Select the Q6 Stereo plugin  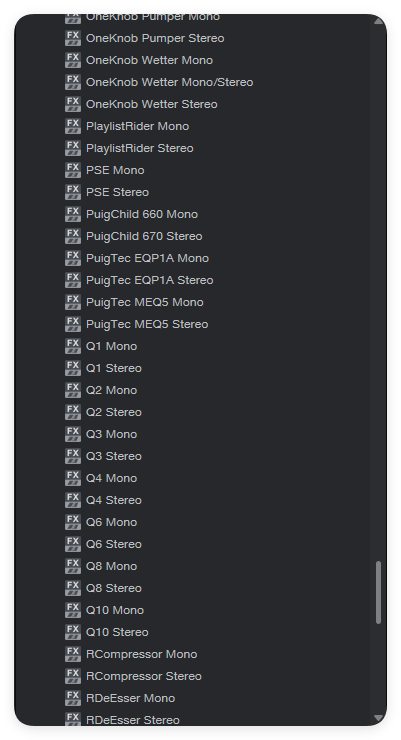pos(114,544)
